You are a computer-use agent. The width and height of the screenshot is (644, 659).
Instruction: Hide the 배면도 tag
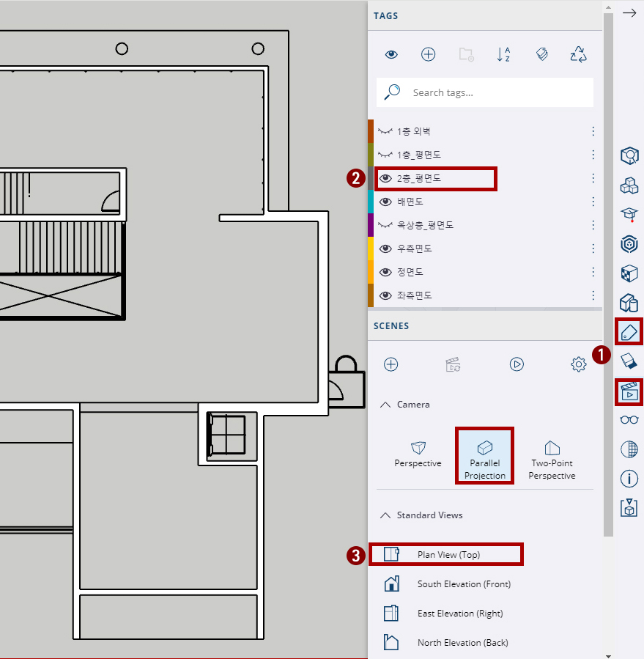tap(385, 202)
